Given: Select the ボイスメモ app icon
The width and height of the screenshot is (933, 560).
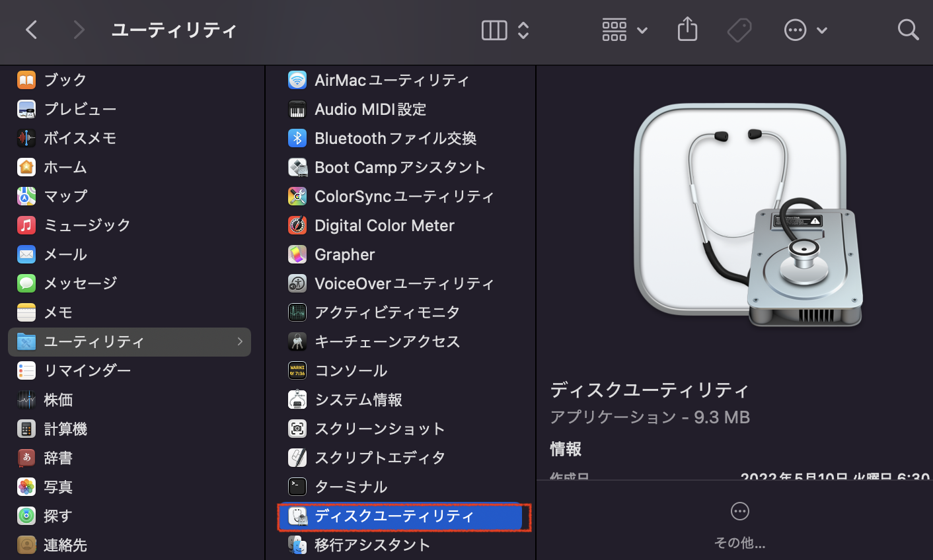Looking at the screenshot, I should click(x=26, y=138).
